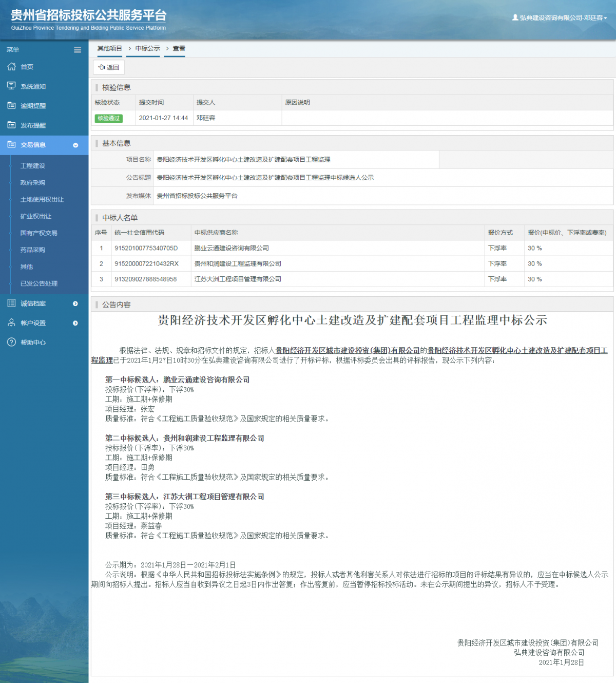
Task: Open 发布提醒 menu item
Action: (33, 126)
